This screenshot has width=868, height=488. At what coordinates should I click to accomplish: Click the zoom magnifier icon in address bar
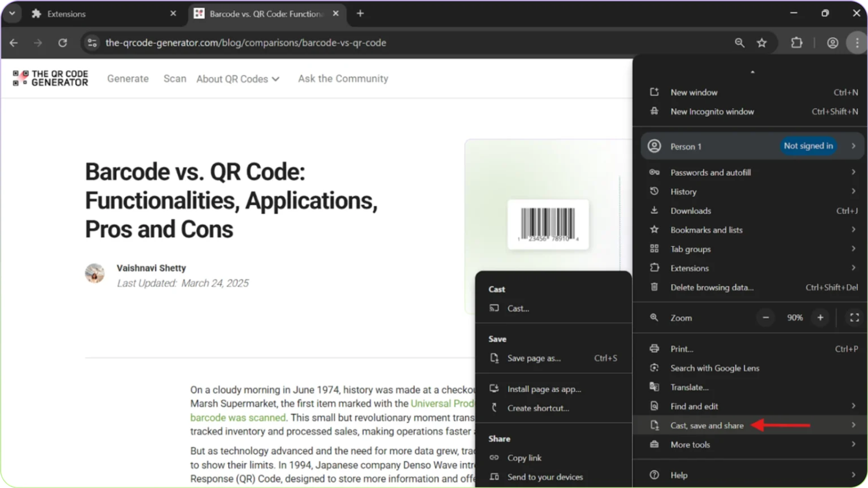point(740,42)
